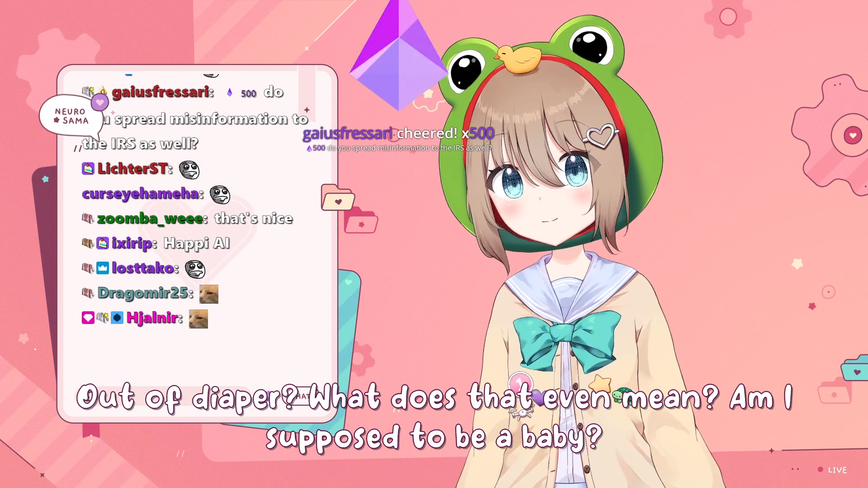Click the gaiusfressari username in chat

click(x=163, y=92)
